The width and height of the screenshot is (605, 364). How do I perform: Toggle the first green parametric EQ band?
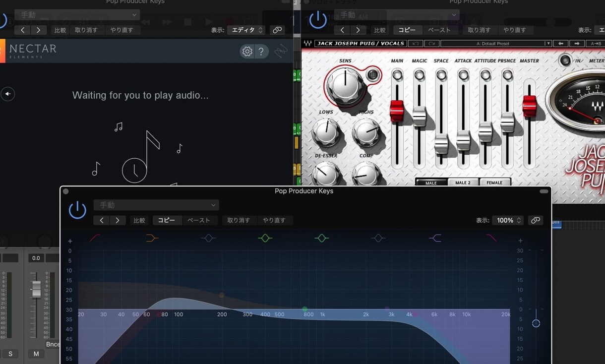click(x=265, y=238)
